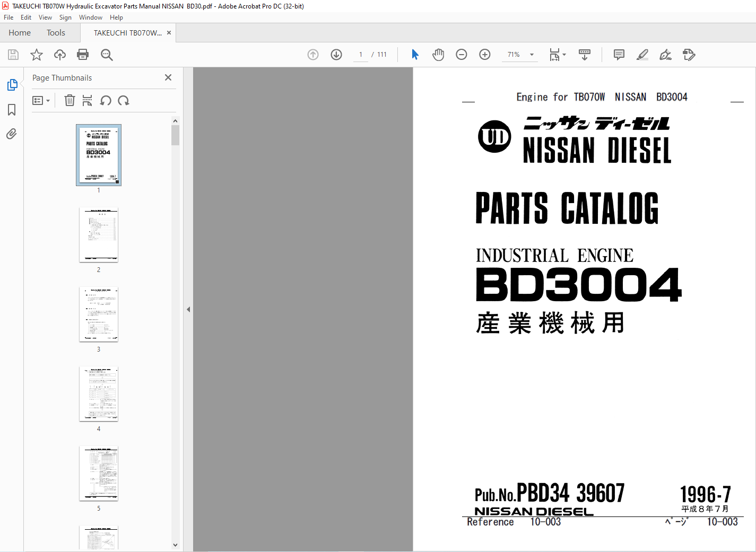
Task: Open the Attachments paperclip panel
Action: coord(12,134)
